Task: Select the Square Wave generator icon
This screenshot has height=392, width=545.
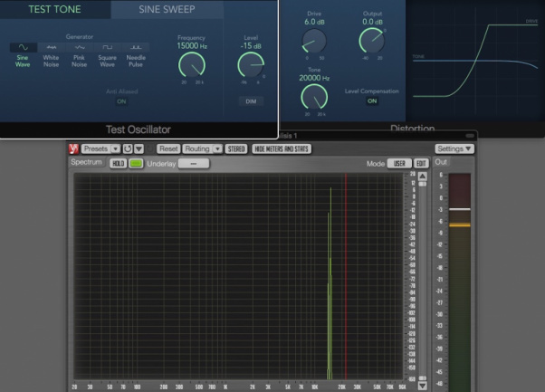Action: [108, 47]
